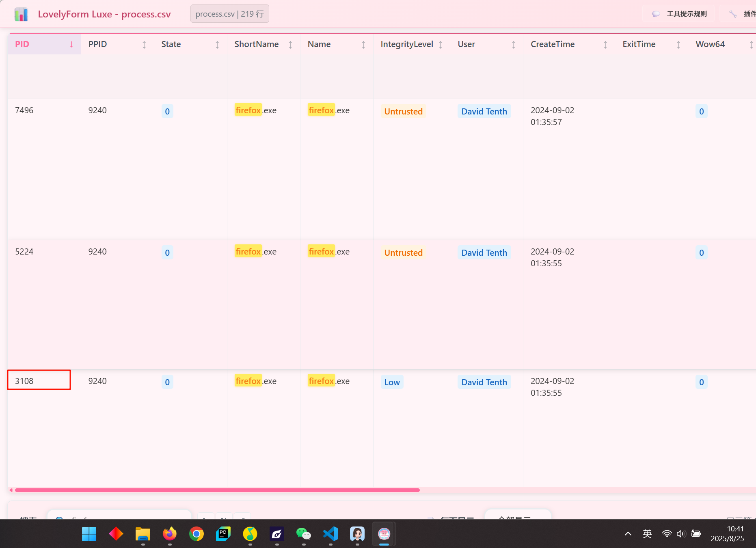Click the Wow64 0 badge in row 3108
The image size is (756, 548).
[701, 382]
